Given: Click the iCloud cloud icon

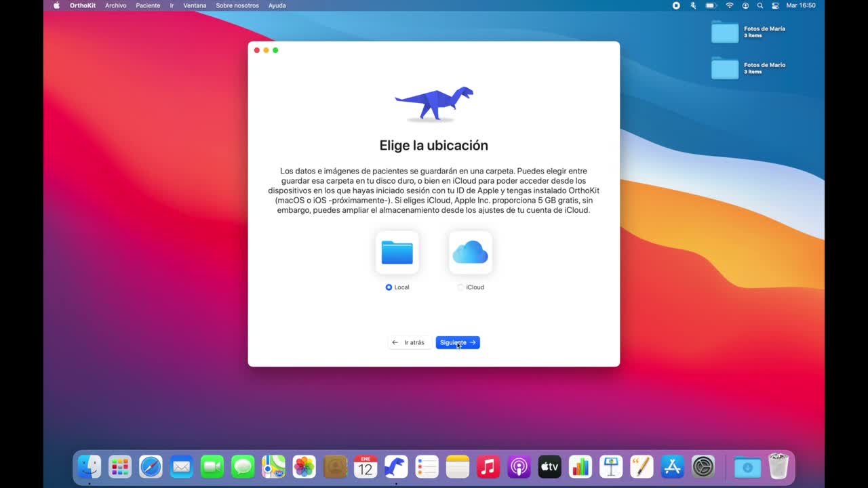Looking at the screenshot, I should pos(471,253).
